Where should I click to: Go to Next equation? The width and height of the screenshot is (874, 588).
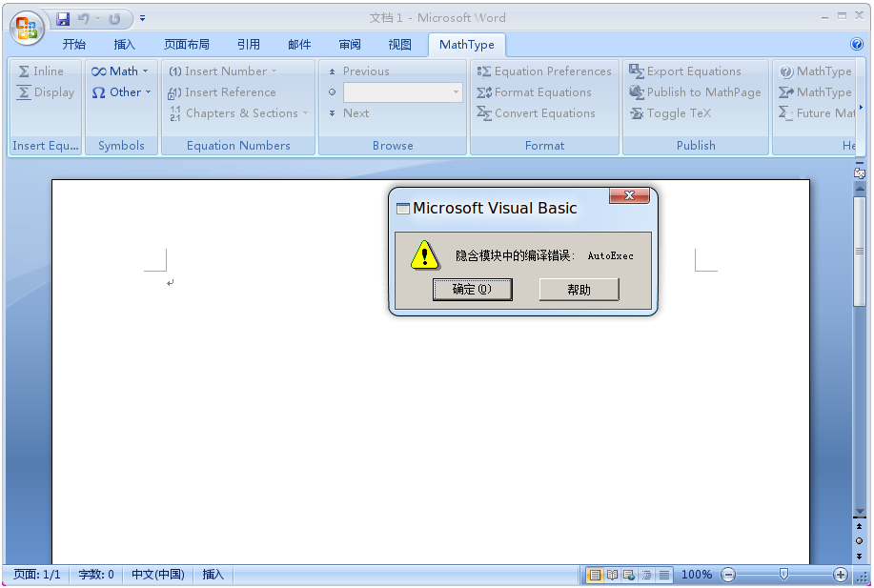point(349,113)
